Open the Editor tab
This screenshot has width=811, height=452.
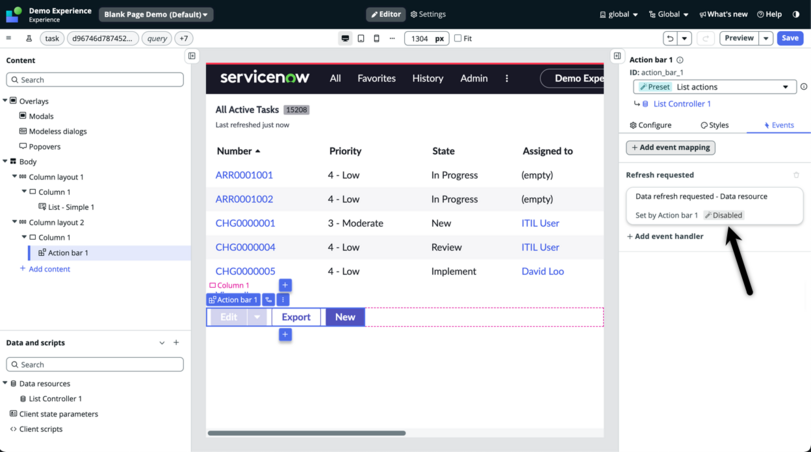pos(386,14)
